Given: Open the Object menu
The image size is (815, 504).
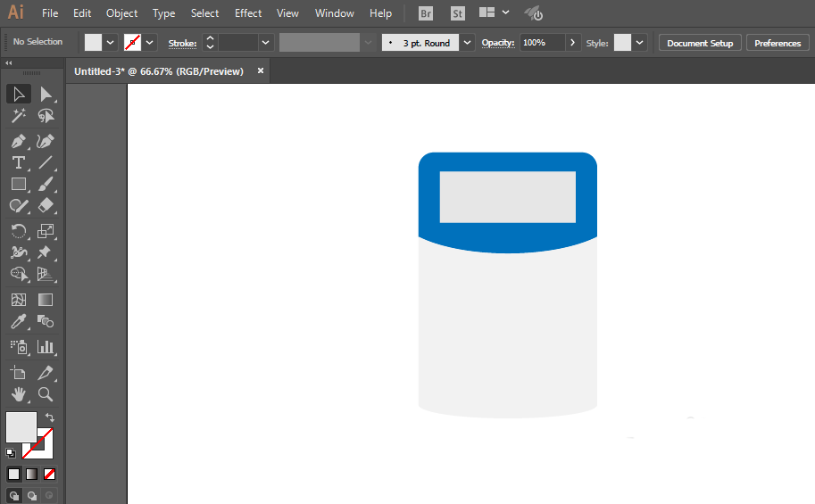Looking at the screenshot, I should click(x=121, y=13).
